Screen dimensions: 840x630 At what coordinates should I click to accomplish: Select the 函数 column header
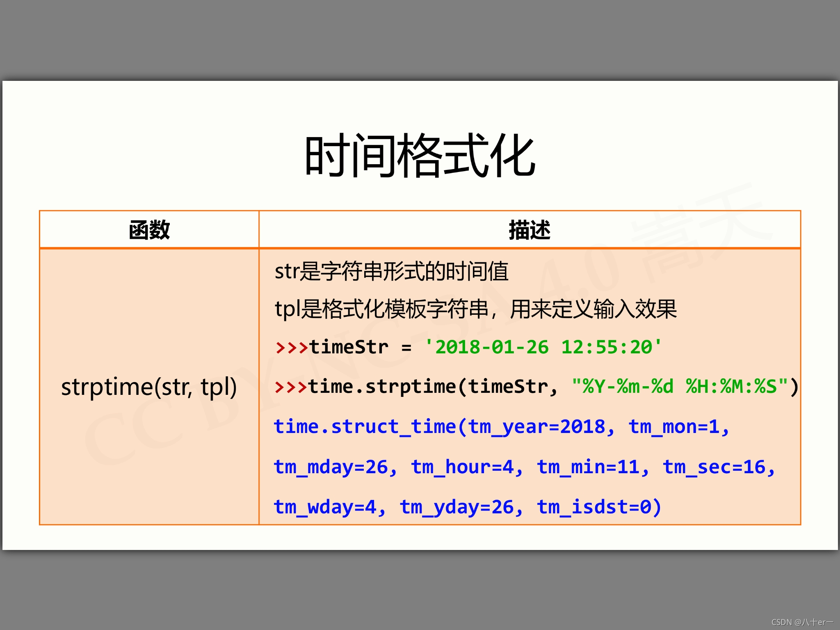149,230
